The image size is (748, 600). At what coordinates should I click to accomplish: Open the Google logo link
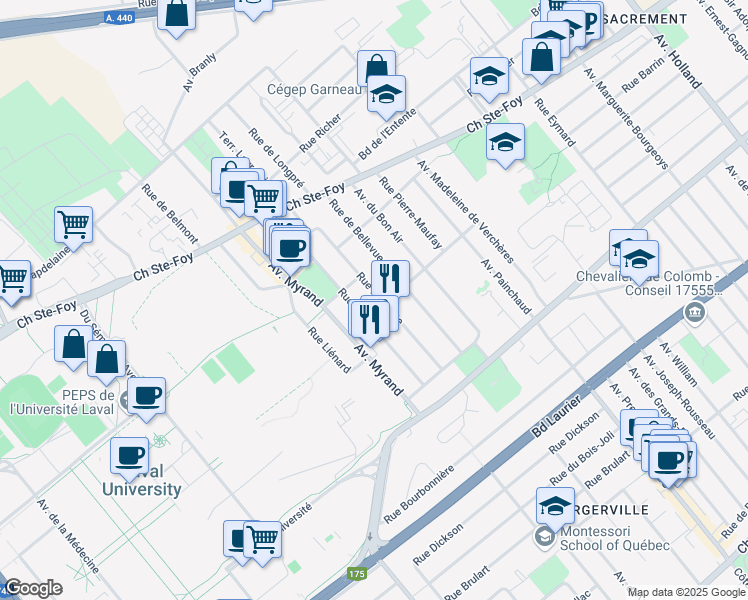pos(33,588)
